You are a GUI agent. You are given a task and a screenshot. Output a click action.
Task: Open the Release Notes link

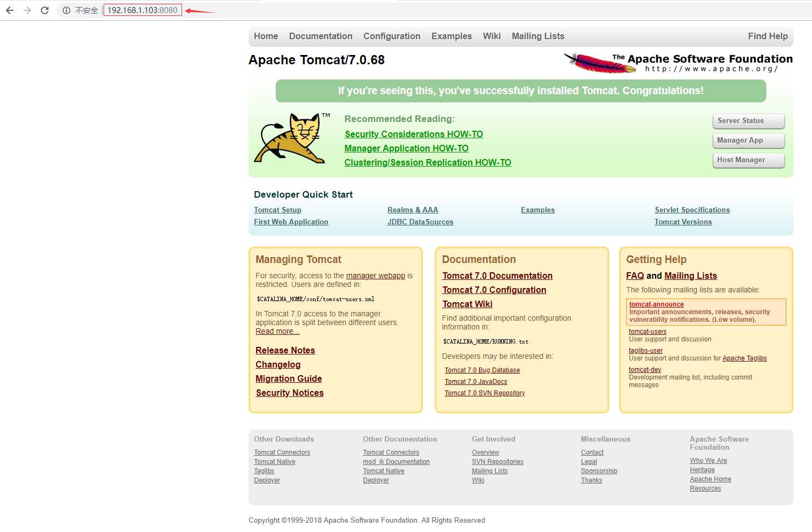[285, 350]
